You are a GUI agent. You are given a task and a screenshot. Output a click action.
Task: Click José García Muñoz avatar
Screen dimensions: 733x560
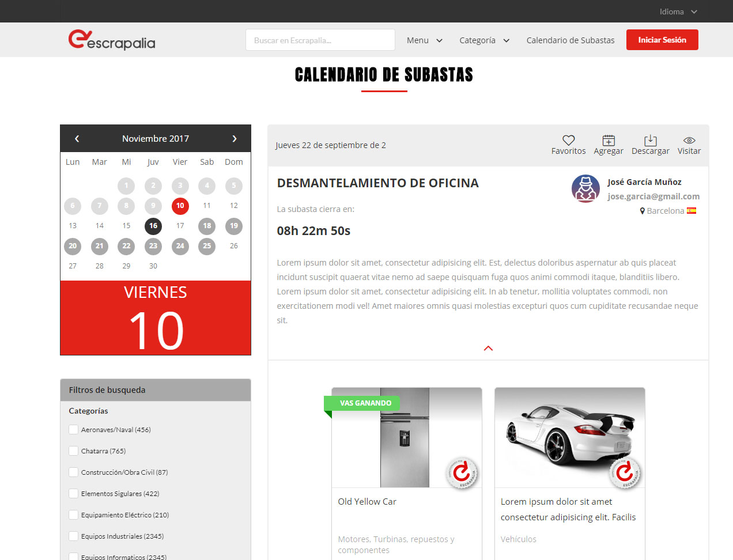585,189
